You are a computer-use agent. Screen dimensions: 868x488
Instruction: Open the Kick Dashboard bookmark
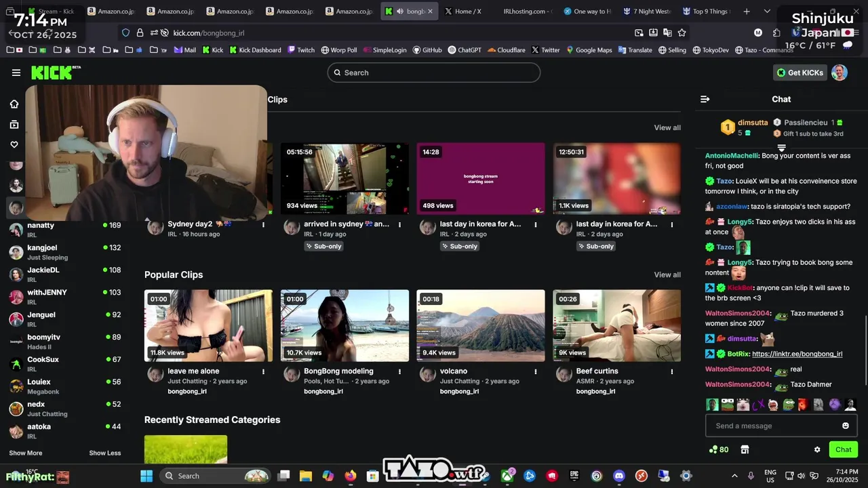255,50
